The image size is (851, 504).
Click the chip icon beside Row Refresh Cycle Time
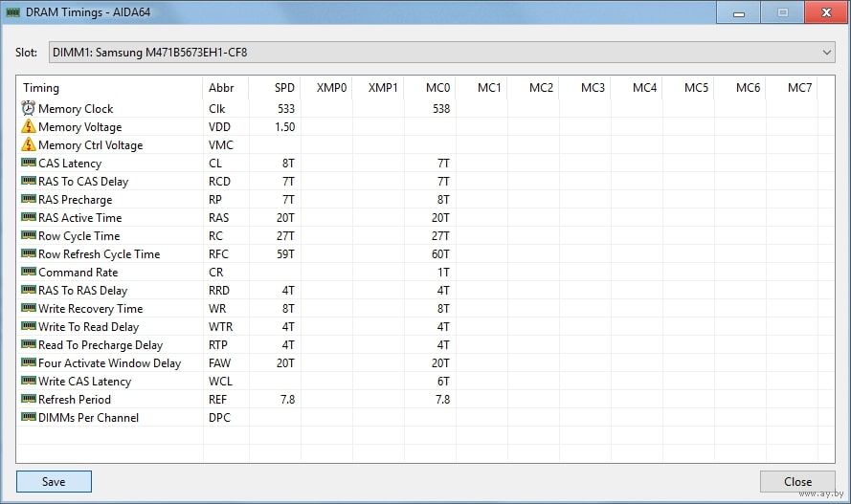click(28, 254)
